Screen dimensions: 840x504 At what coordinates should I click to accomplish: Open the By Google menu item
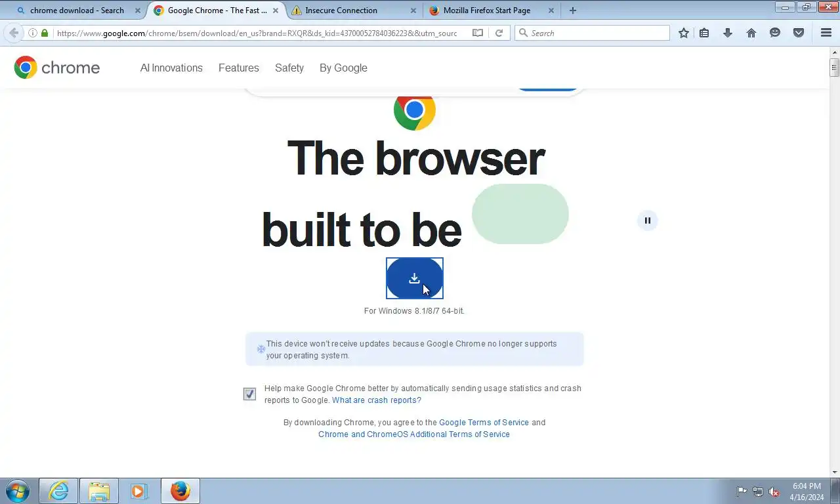click(x=343, y=68)
